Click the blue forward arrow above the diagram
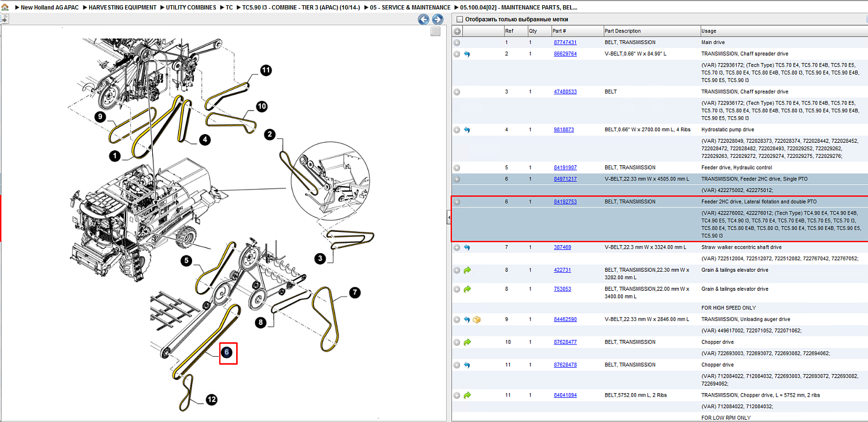 tap(437, 20)
